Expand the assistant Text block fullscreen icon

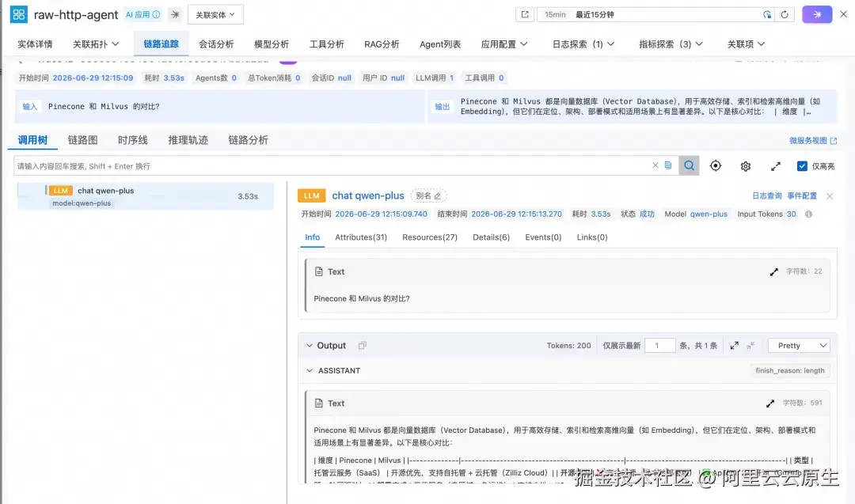click(x=770, y=404)
